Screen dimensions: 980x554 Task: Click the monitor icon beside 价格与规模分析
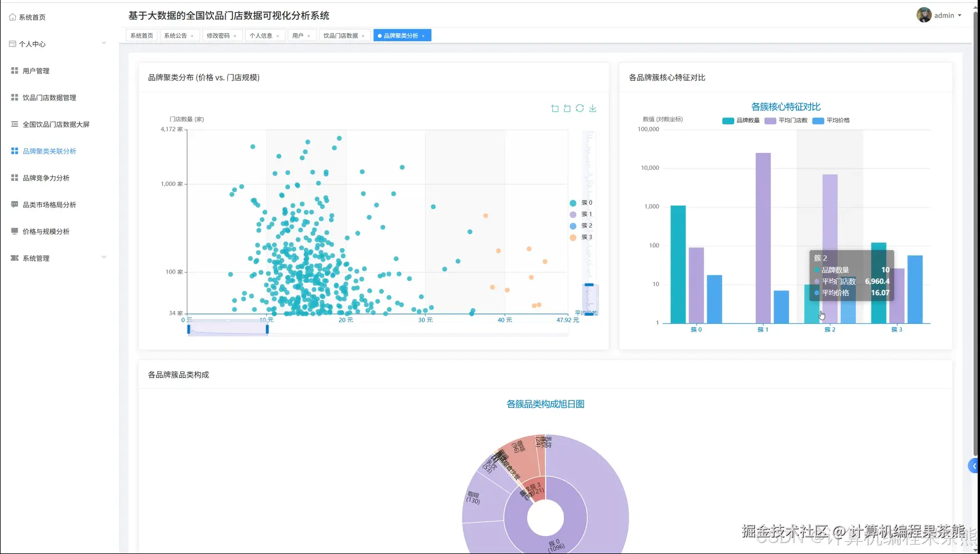[x=14, y=231]
